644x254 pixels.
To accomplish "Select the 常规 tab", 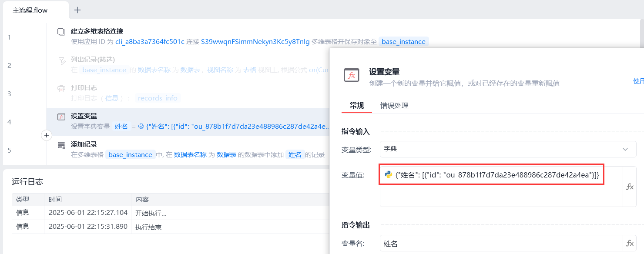I will (x=357, y=106).
